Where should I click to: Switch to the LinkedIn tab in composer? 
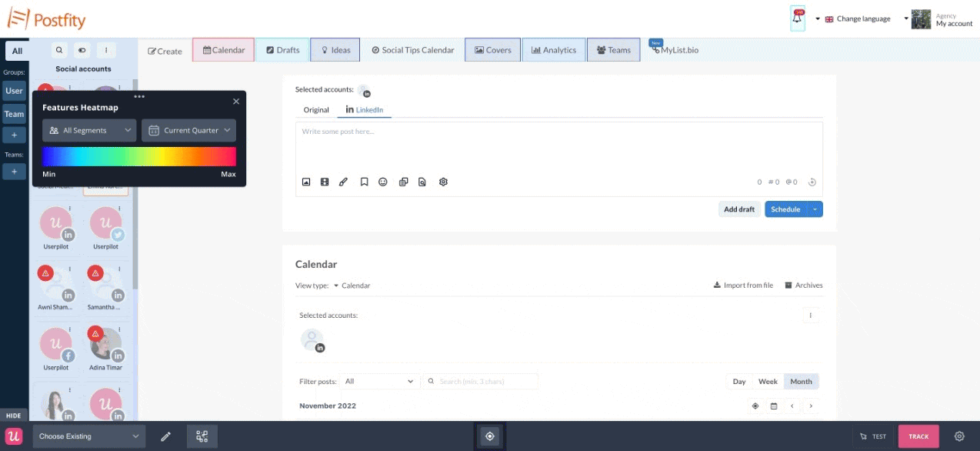(x=364, y=109)
